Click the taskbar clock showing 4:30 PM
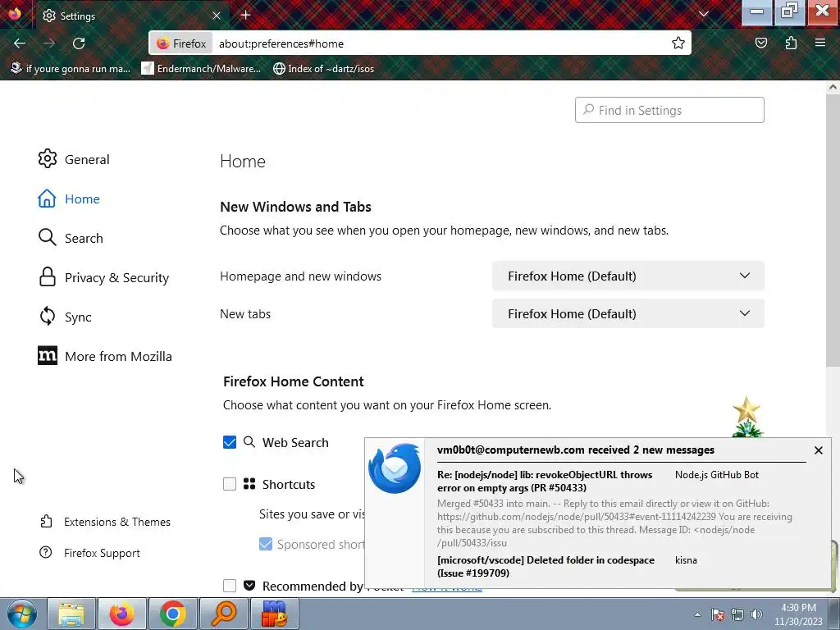This screenshot has width=840, height=630. (798, 614)
